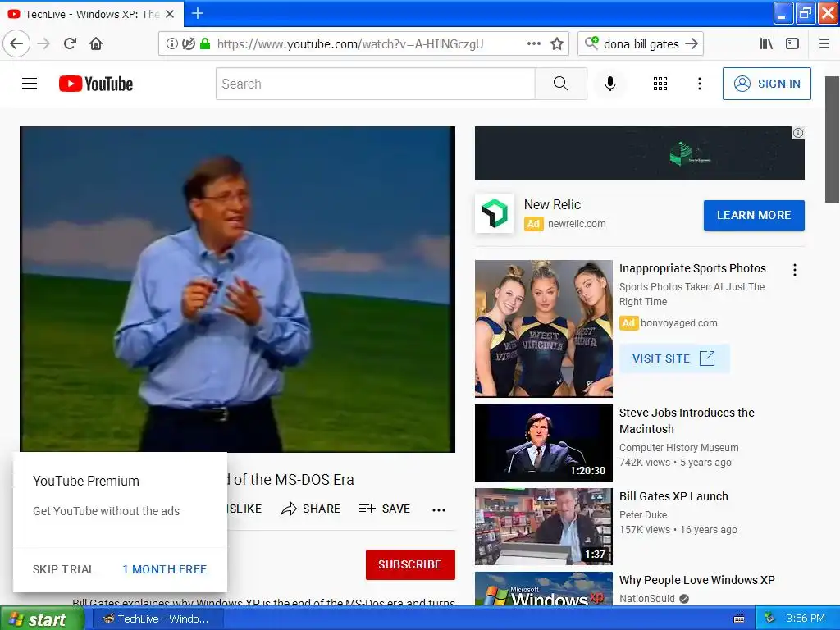The image size is (840, 630).
Task: Open a new browser tab
Action: click(x=197, y=13)
